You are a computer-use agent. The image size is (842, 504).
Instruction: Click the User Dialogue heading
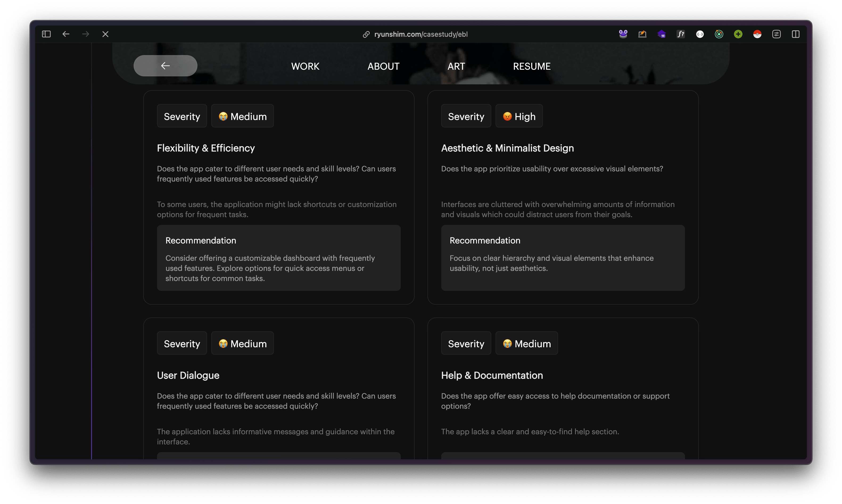pos(188,375)
